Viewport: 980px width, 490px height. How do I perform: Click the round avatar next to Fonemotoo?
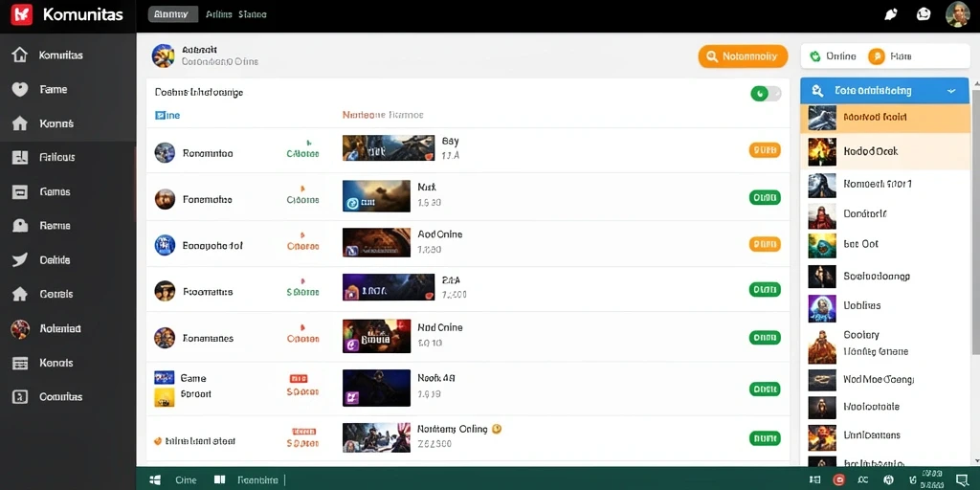pyautogui.click(x=165, y=199)
